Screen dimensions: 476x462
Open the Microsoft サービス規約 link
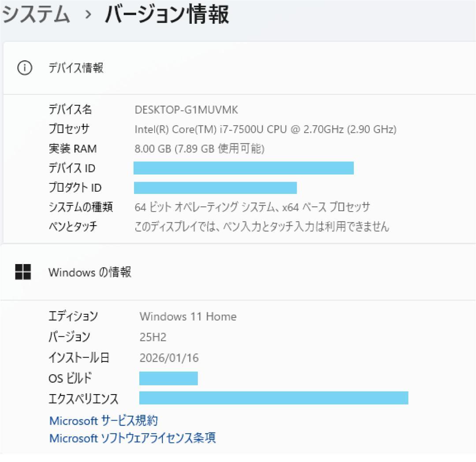point(104,421)
